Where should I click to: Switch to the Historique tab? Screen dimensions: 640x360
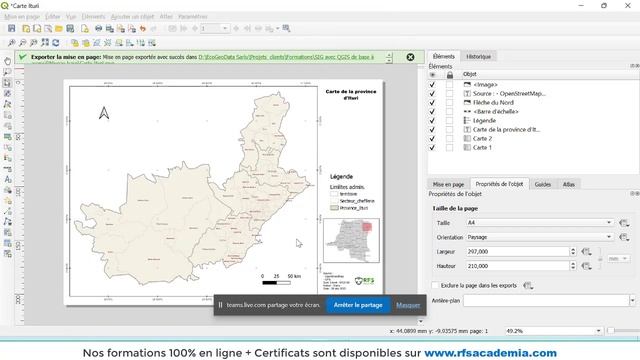(478, 56)
